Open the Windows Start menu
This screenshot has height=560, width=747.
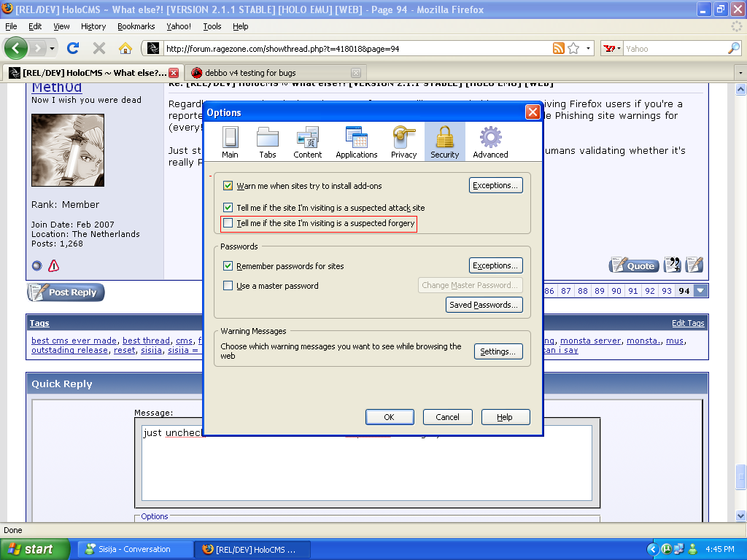coord(34,549)
